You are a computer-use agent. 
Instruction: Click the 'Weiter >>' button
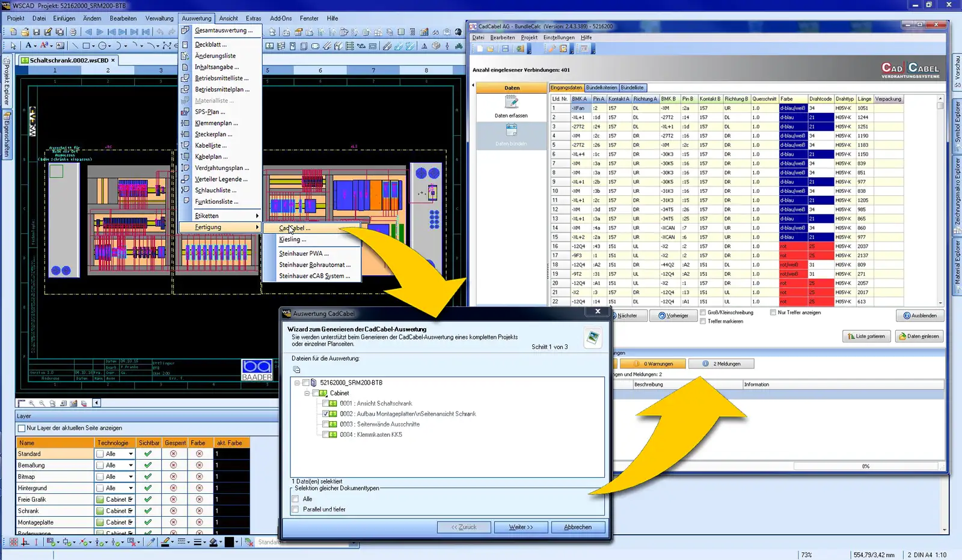pos(521,528)
